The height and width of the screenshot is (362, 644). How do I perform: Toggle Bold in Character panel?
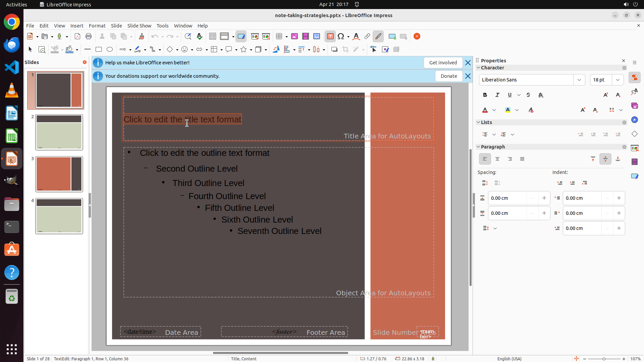point(485,95)
